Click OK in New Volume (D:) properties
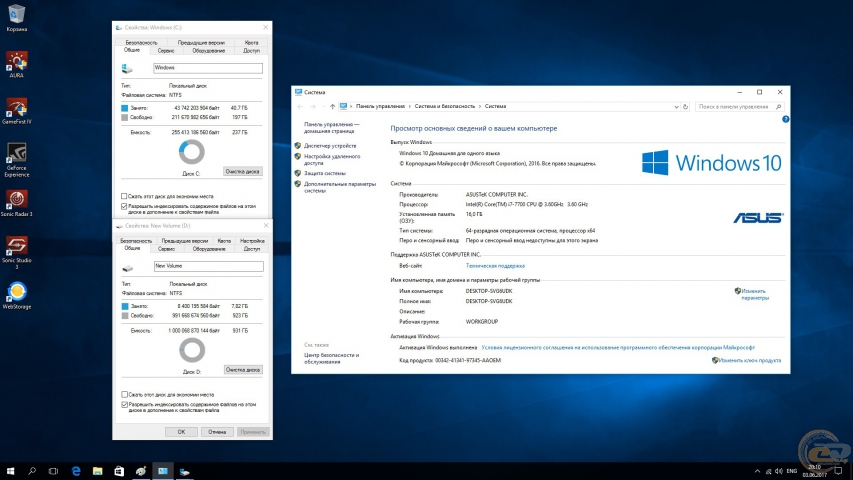This screenshot has width=853, height=480. click(181, 432)
